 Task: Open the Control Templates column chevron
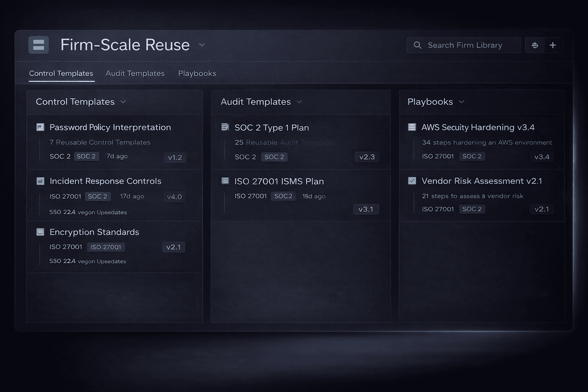[123, 102]
